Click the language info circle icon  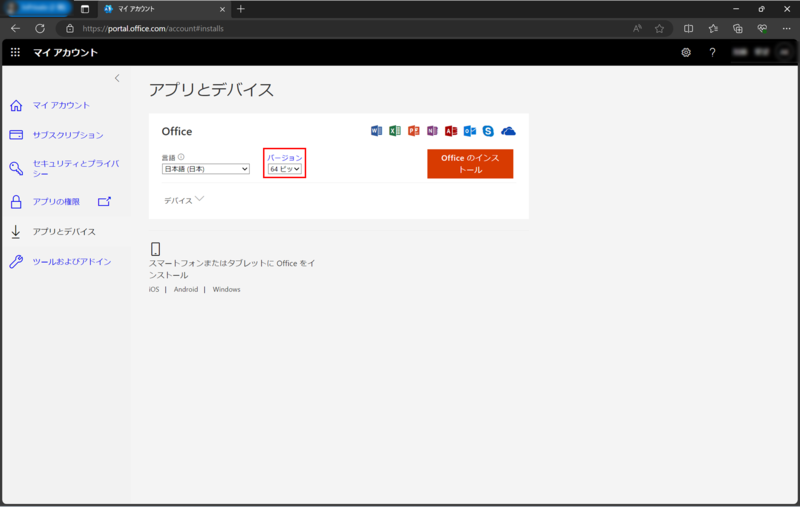(181, 157)
